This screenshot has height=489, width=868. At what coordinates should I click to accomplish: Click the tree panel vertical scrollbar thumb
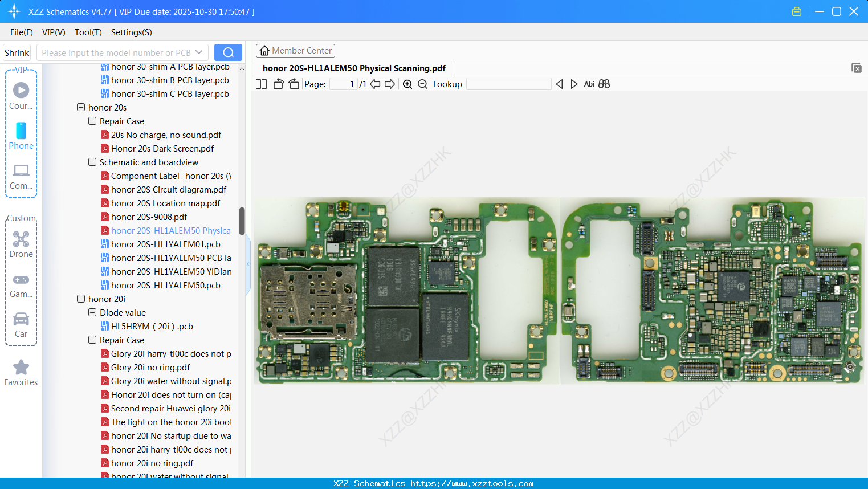pyautogui.click(x=242, y=221)
